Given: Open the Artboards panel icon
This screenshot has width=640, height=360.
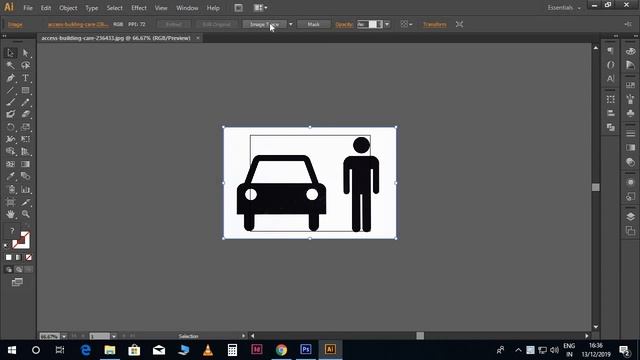Looking at the screenshot, I should tap(631, 231).
